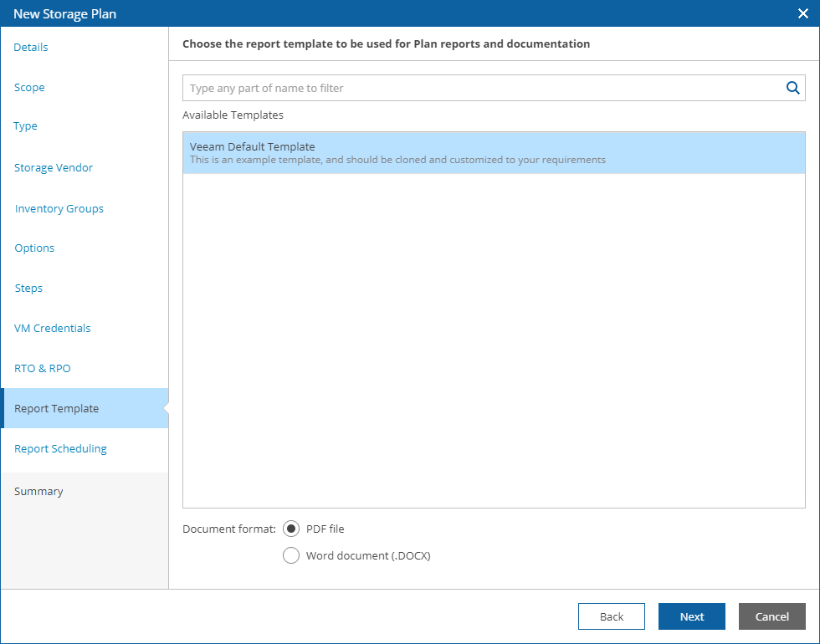This screenshot has width=820, height=644.
Task: Open the Details wizard step
Action: tap(31, 47)
